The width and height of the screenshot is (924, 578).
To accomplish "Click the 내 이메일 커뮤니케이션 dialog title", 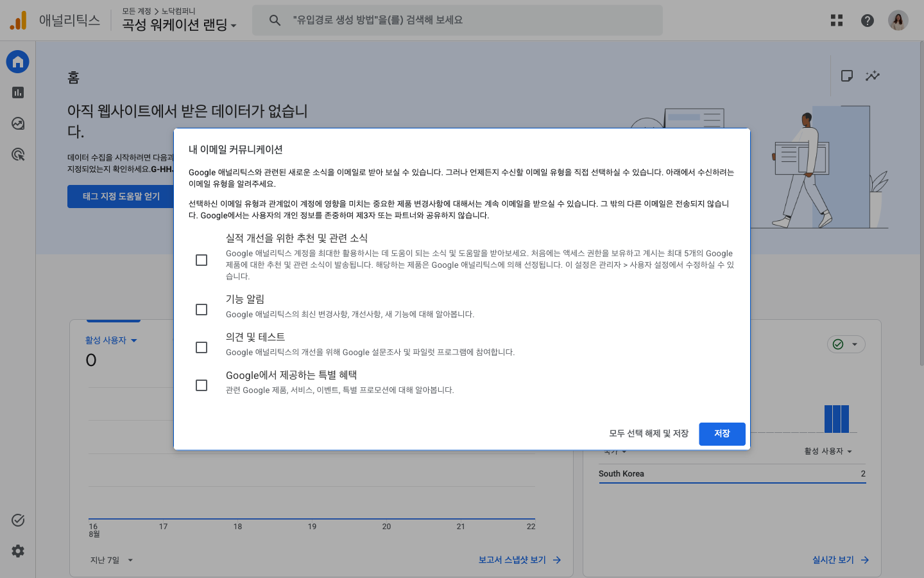I will coord(235,150).
